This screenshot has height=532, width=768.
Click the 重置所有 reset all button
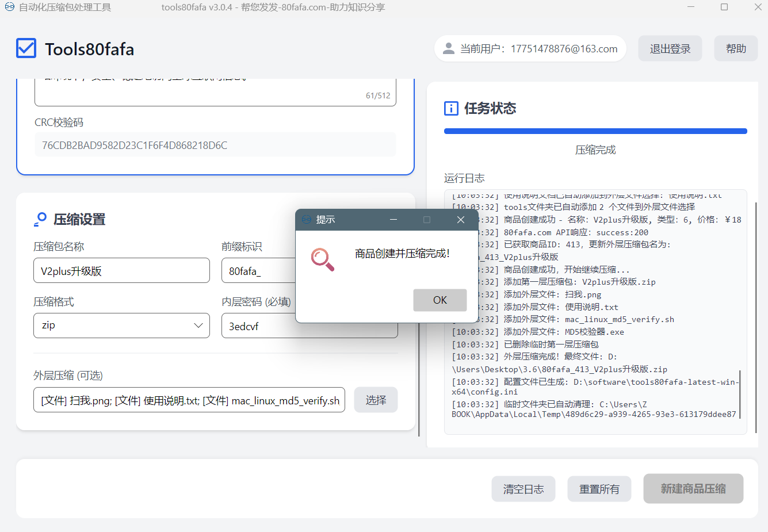(x=599, y=489)
